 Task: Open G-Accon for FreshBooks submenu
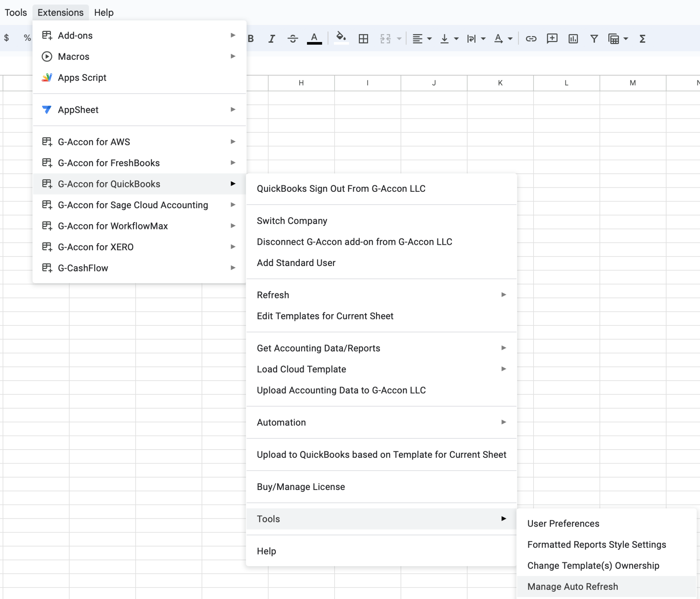pos(139,163)
